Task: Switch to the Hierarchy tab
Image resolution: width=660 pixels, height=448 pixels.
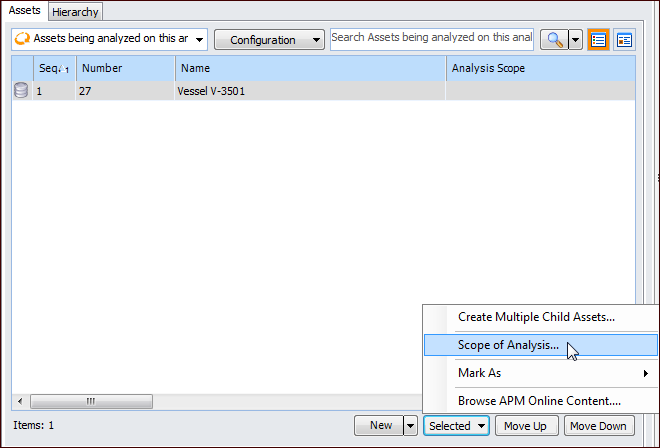Action: (75, 12)
